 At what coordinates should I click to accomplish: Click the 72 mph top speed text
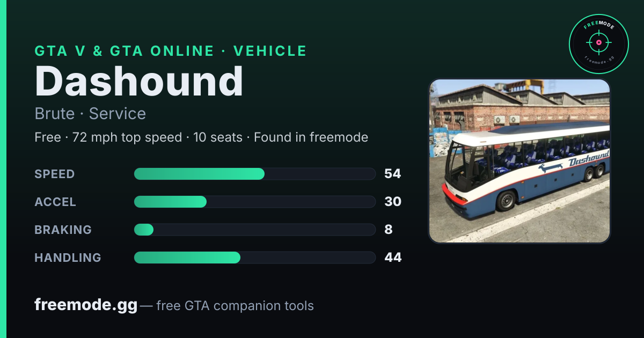click(127, 137)
